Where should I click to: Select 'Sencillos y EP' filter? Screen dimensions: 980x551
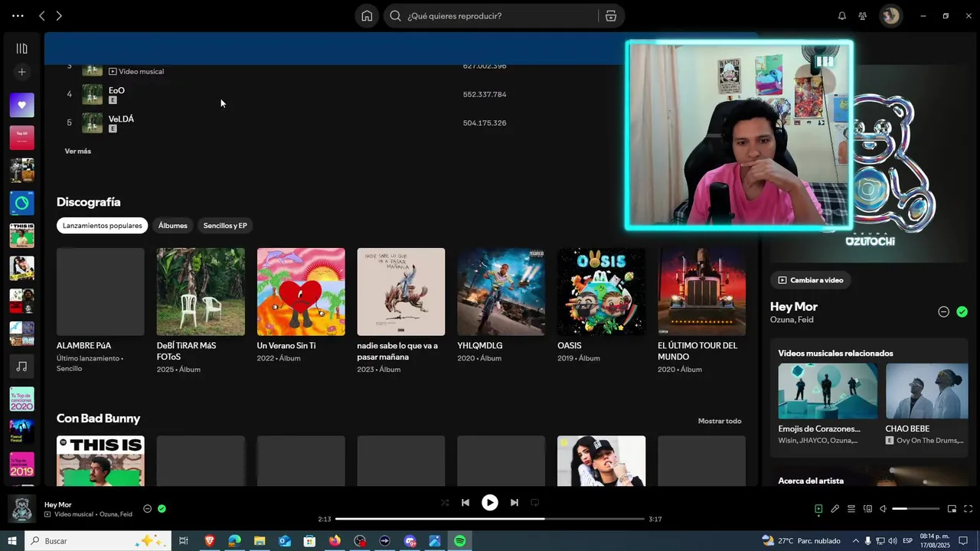coord(225,226)
